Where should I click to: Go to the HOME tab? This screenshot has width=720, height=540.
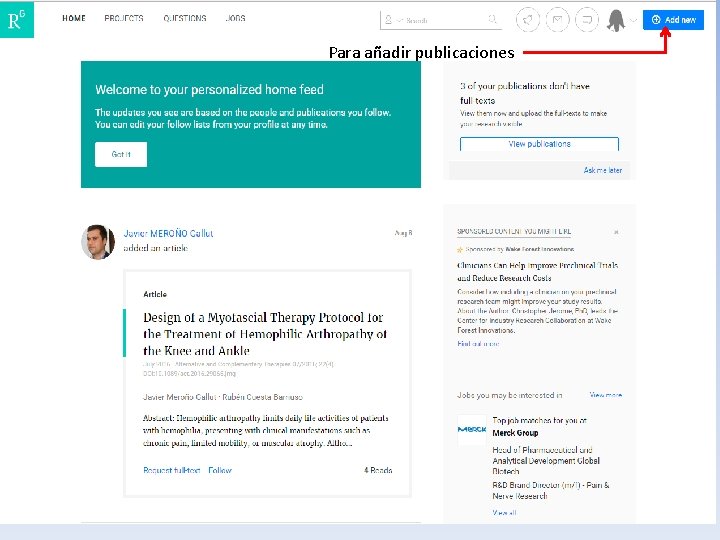pyautogui.click(x=74, y=18)
